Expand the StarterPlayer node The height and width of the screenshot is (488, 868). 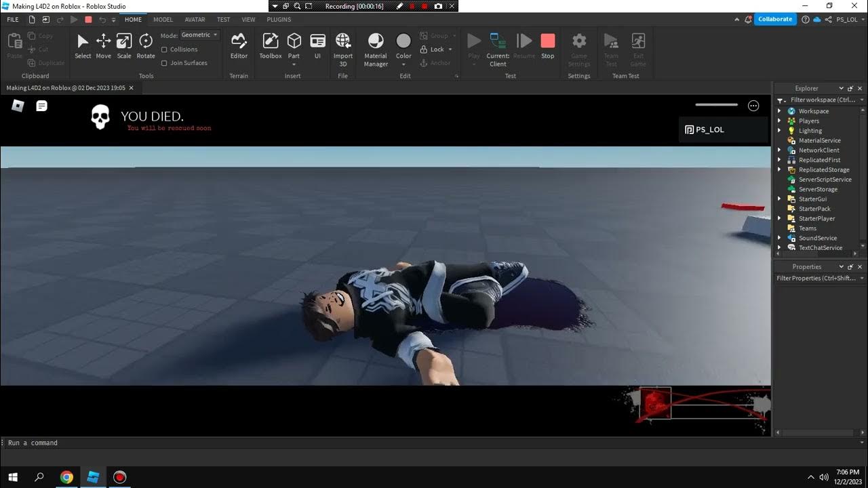click(779, 219)
